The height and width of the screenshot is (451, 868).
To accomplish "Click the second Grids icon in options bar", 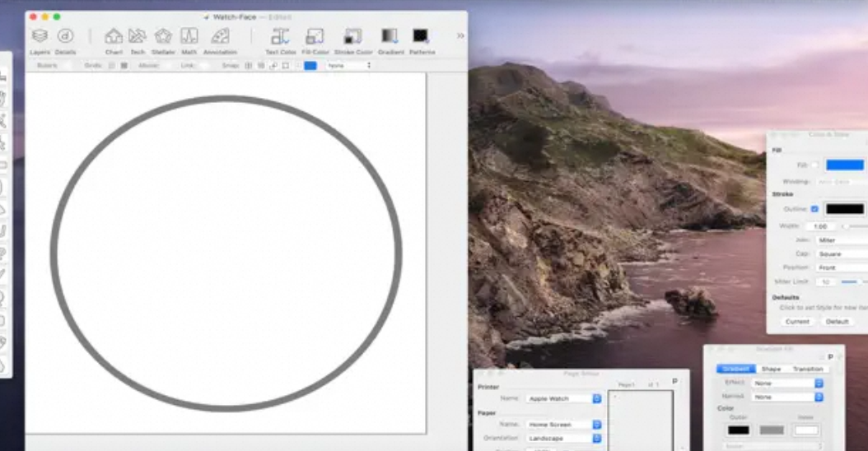I will pyautogui.click(x=124, y=65).
